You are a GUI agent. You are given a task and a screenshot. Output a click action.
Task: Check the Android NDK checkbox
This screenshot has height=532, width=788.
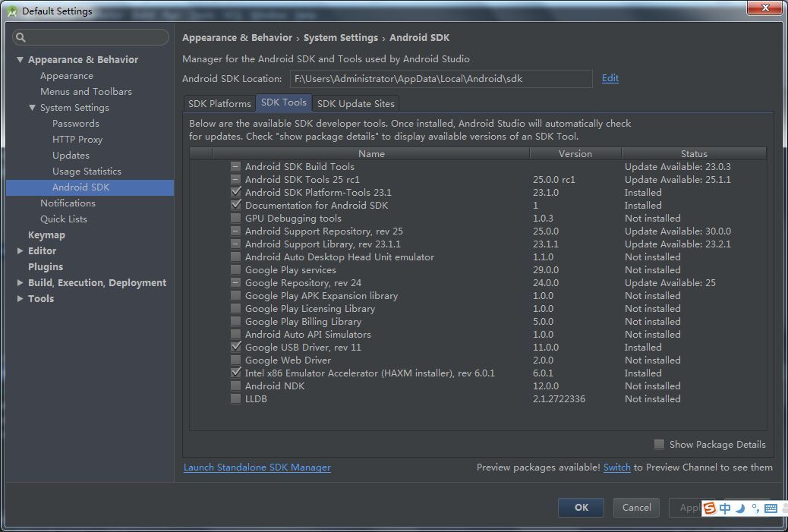coord(235,386)
